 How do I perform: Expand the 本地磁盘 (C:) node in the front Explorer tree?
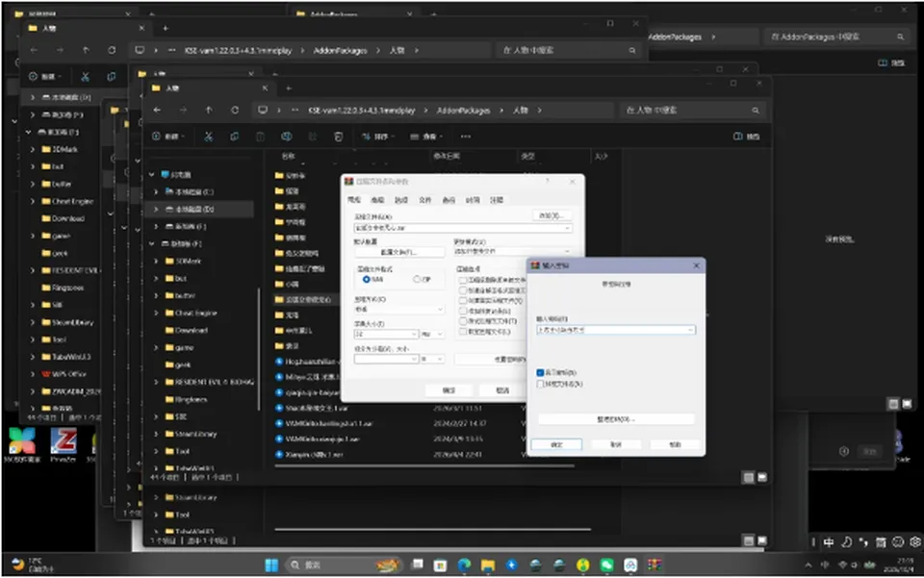156,192
